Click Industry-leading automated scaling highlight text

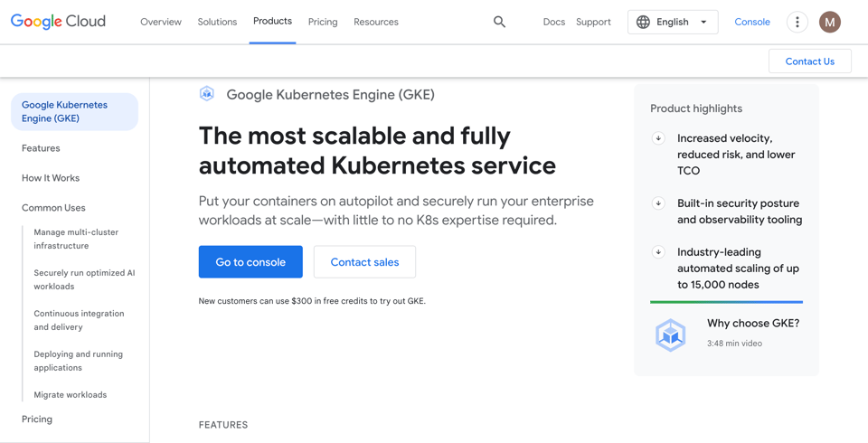(738, 268)
